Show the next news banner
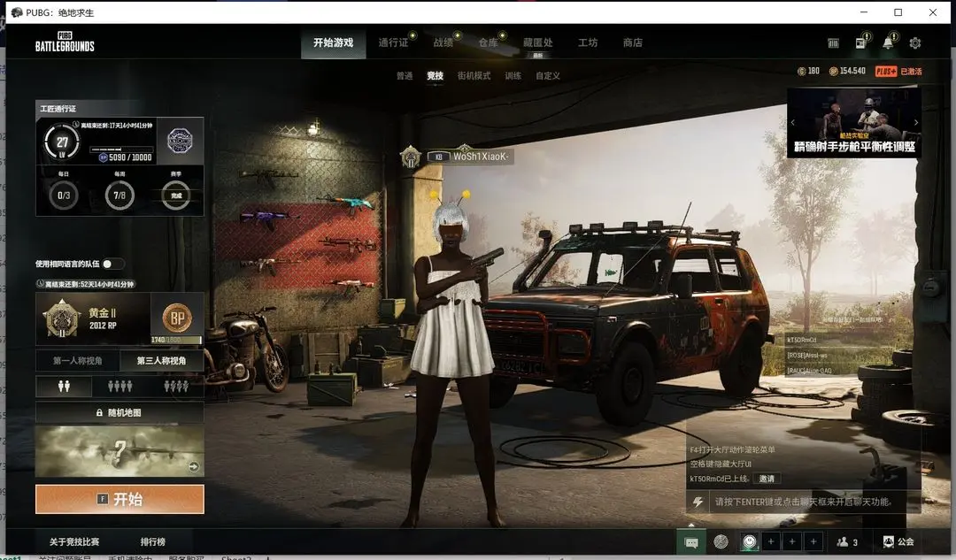Screen dimensions: 956x560 pyautogui.click(x=916, y=122)
